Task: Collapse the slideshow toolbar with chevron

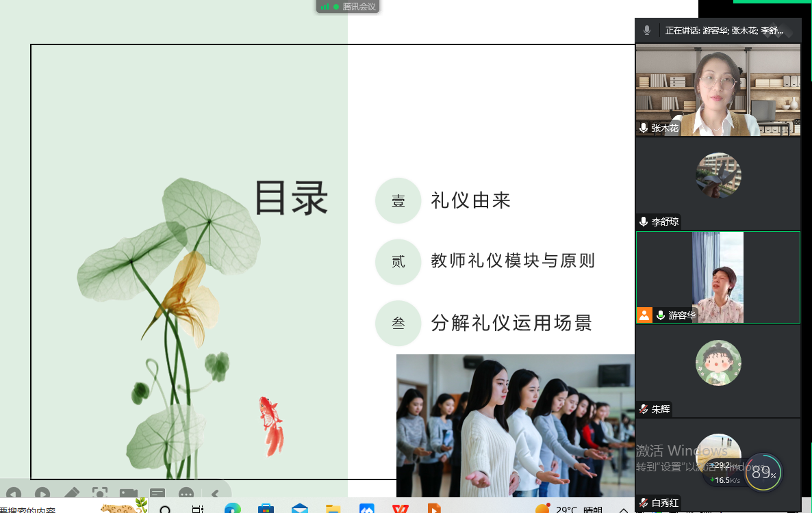Action: (x=215, y=494)
